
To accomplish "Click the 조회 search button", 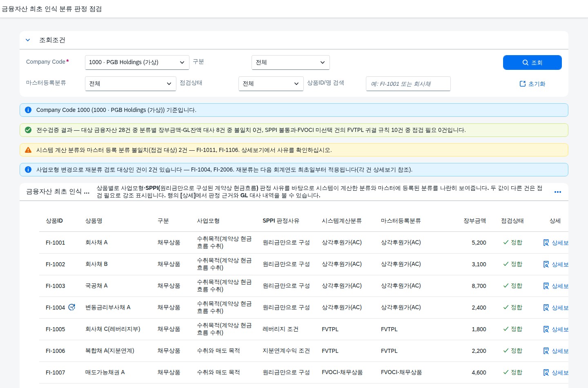I will 532,62.
